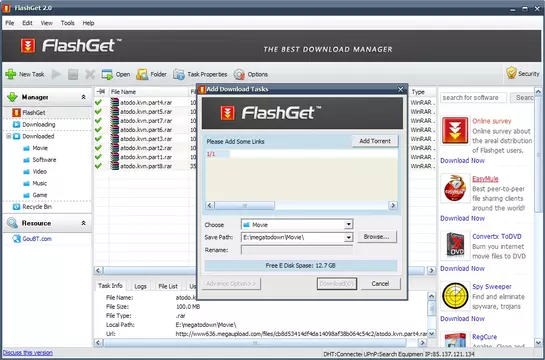Open the Tools menu
The image size is (545, 360).
[x=67, y=23]
